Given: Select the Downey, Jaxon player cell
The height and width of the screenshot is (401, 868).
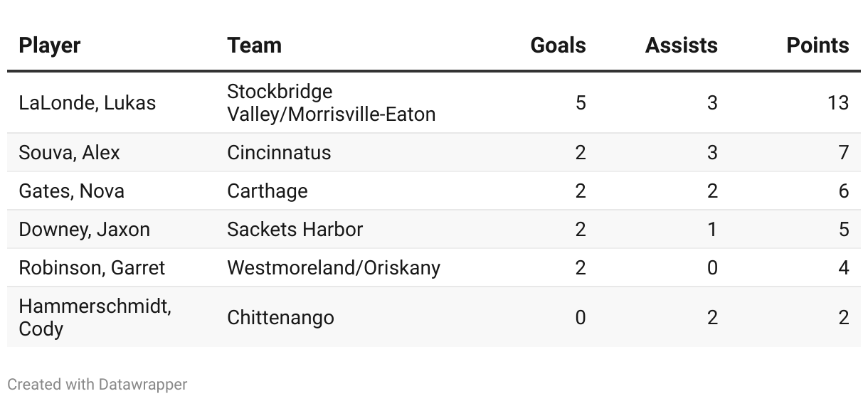Looking at the screenshot, I should tap(84, 230).
